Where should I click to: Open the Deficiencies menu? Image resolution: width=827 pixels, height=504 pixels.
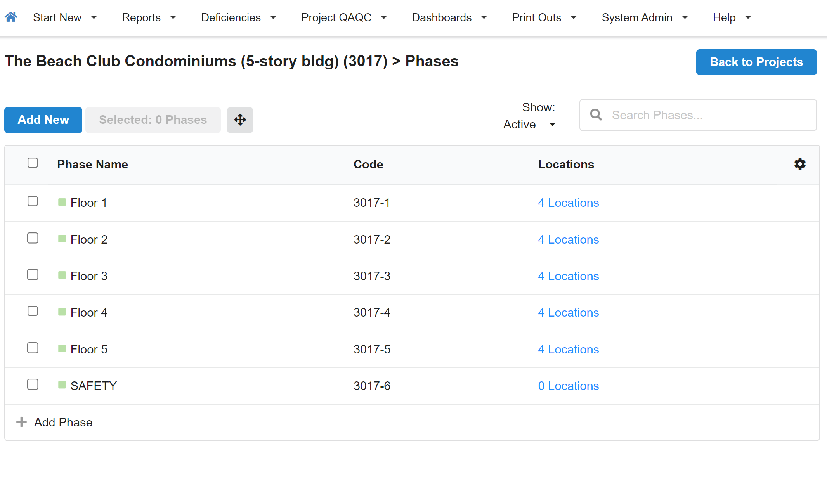point(239,17)
